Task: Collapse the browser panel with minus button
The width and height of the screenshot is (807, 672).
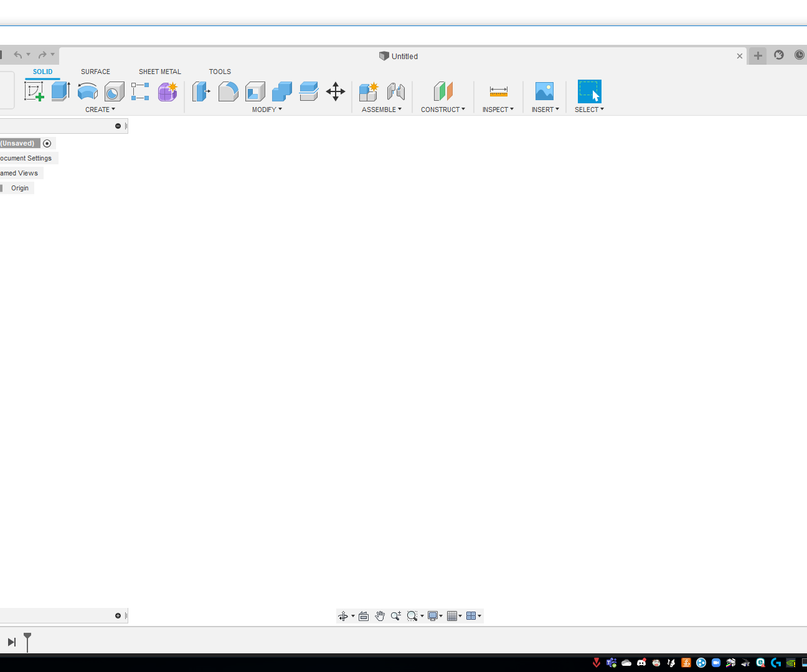Action: click(118, 126)
